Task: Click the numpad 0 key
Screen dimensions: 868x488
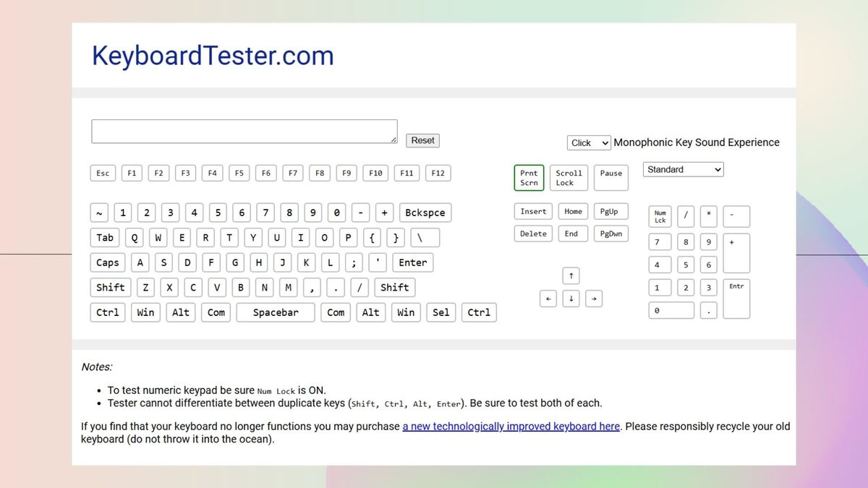Action: pos(671,311)
